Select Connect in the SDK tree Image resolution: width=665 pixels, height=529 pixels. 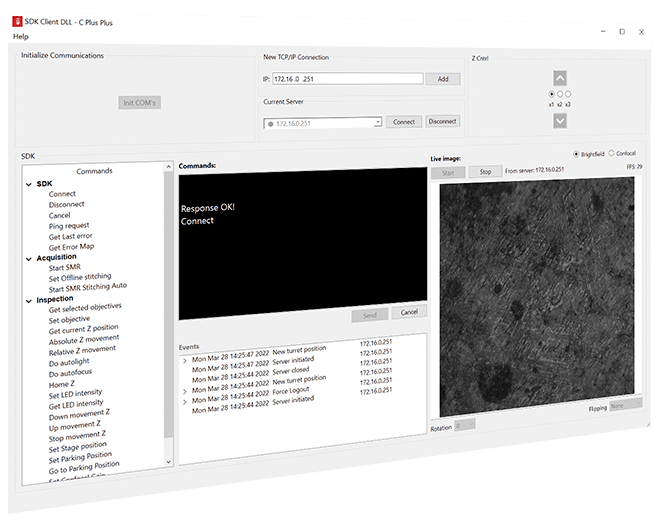(x=62, y=194)
